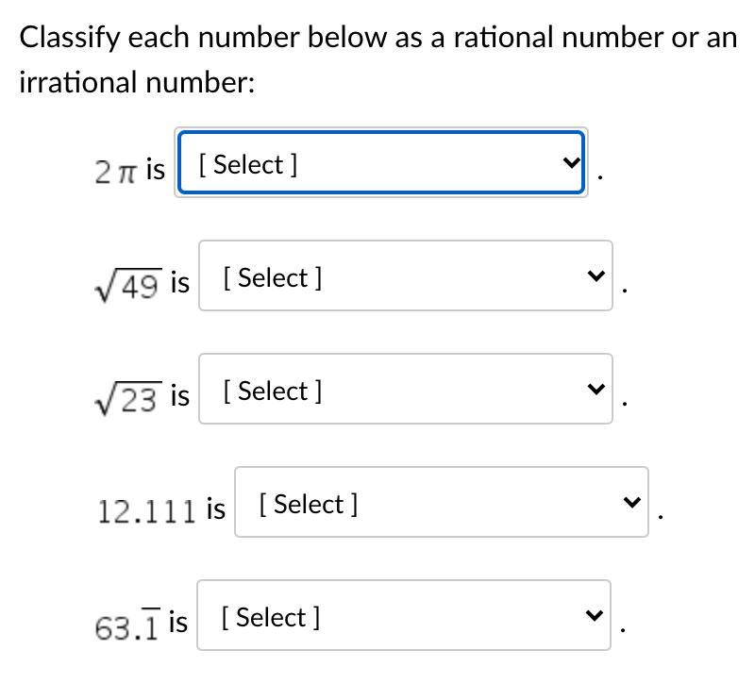Open the 12.111 classification dropdown
This screenshot has width=755, height=700.
click(441, 503)
